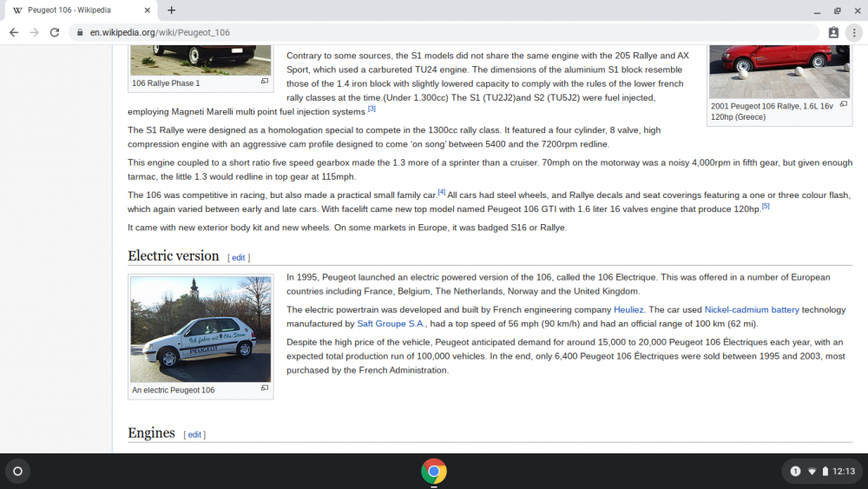The image size is (868, 489).
Task: Follow citation reference [5]
Action: pos(766,206)
